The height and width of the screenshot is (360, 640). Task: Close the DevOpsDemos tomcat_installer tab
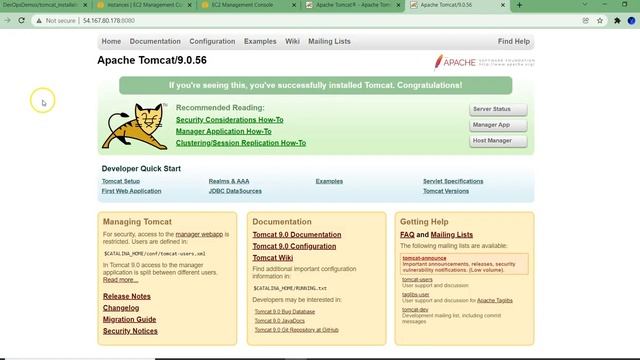85,5
